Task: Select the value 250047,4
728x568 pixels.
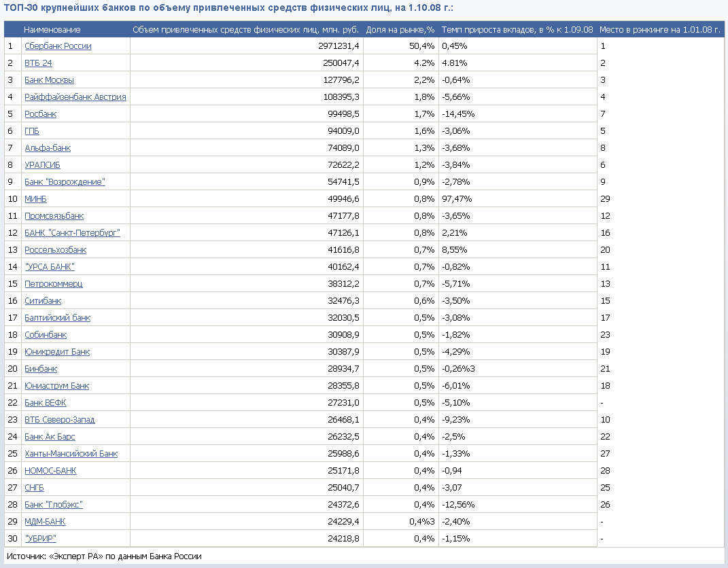Action: pyautogui.click(x=341, y=63)
